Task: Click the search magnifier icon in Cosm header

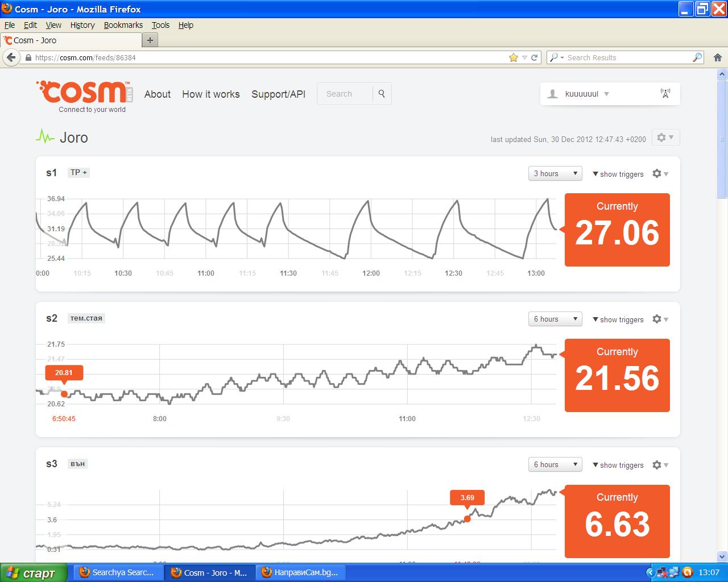Action: (x=382, y=94)
